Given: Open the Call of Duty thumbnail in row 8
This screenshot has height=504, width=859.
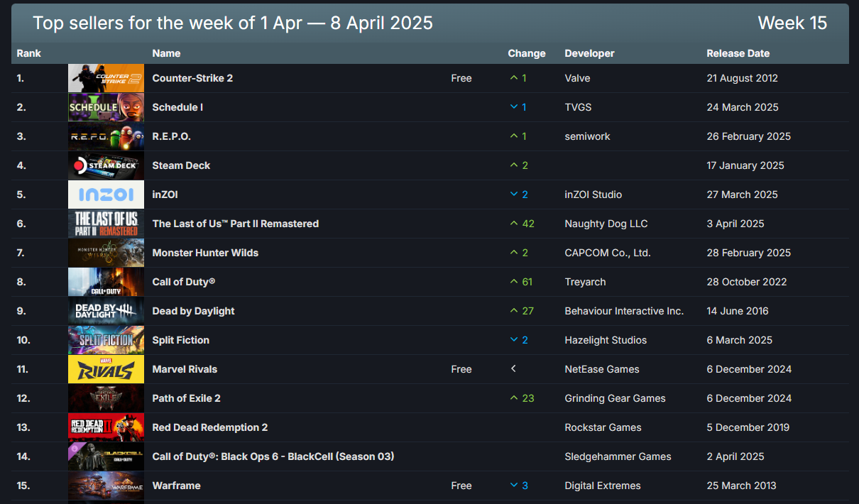Looking at the screenshot, I should (106, 282).
